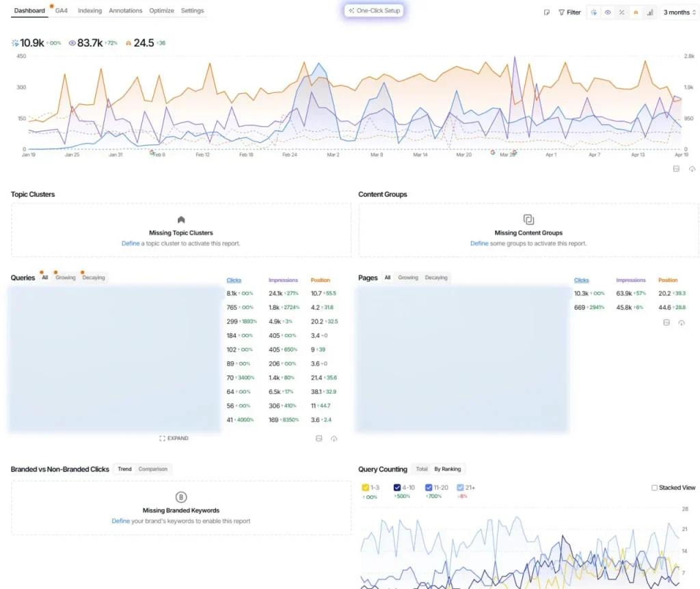Click the Google update marker near Feb 6
The height and width of the screenshot is (589, 700).
(x=152, y=153)
